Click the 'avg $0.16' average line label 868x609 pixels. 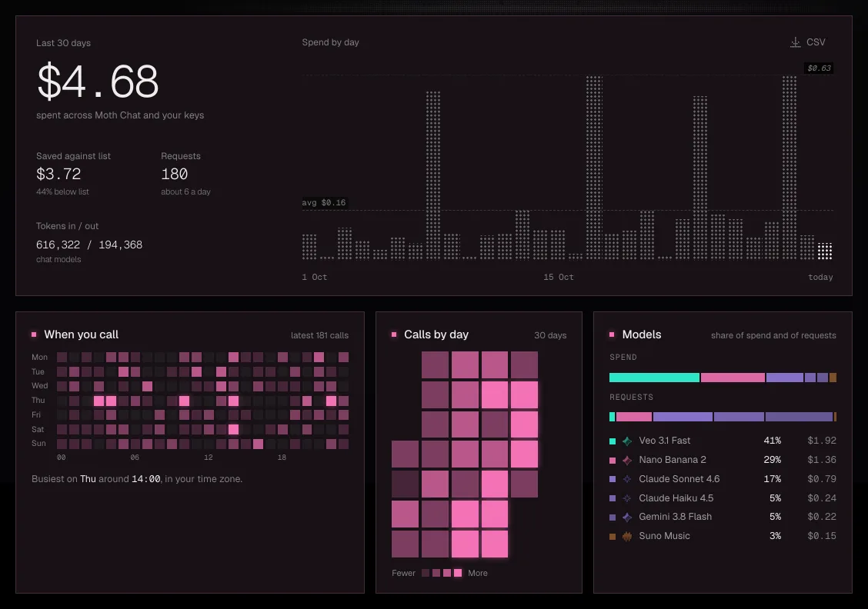coord(324,202)
